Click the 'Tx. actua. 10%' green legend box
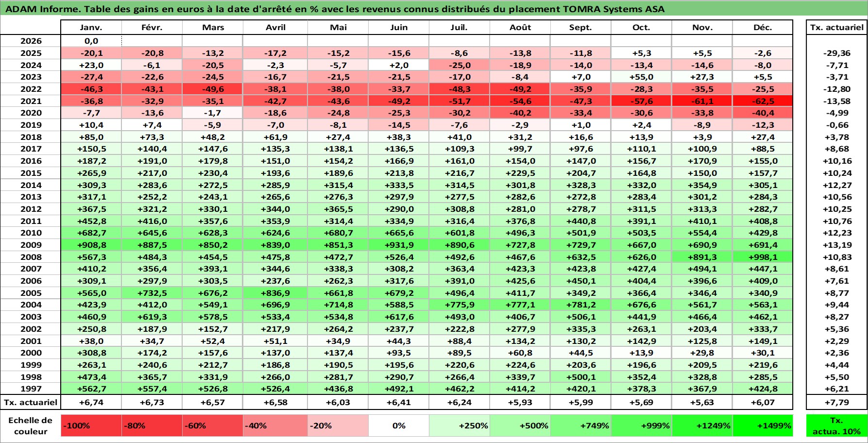Viewport: 868px width, 443px height. [x=836, y=426]
